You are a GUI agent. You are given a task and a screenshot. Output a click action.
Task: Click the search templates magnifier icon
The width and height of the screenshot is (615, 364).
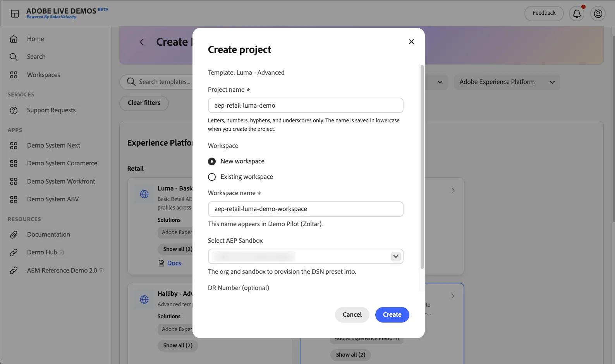point(131,82)
